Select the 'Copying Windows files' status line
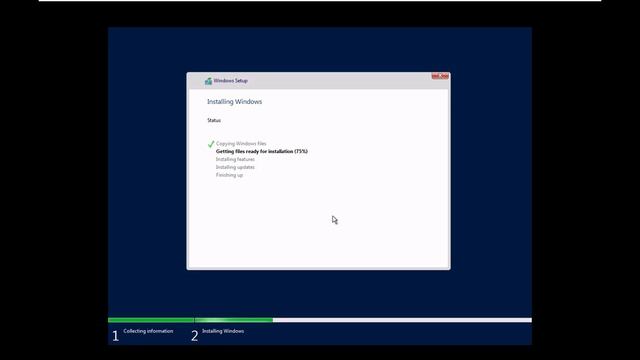This screenshot has height=360, width=640. pos(241,144)
